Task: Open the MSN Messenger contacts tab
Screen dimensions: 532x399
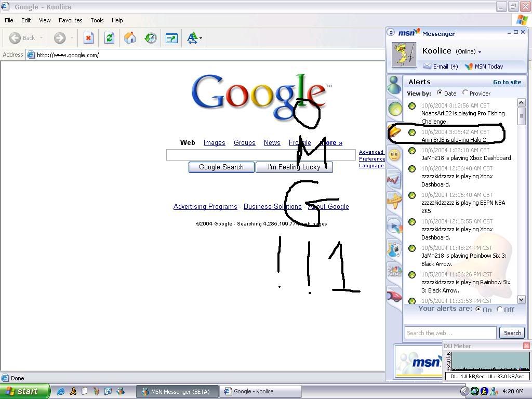Action: click(x=394, y=85)
